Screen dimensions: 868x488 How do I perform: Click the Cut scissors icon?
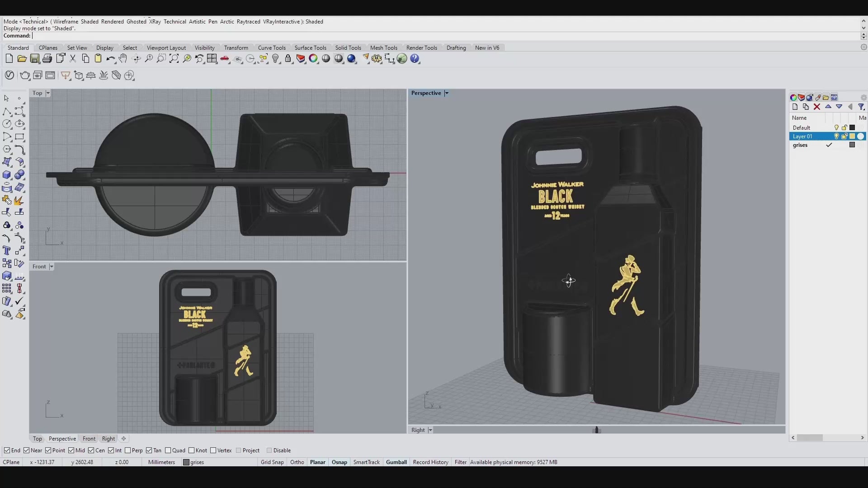click(73, 58)
